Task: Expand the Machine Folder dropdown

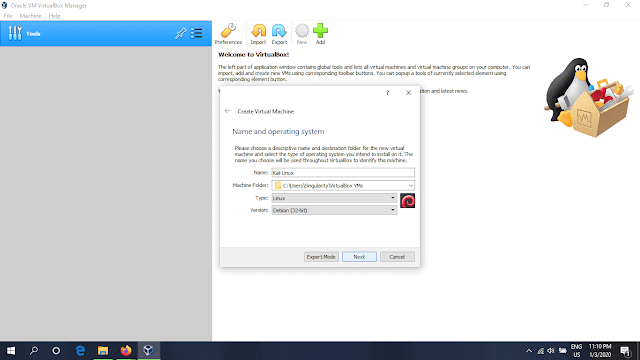Action: click(410, 185)
